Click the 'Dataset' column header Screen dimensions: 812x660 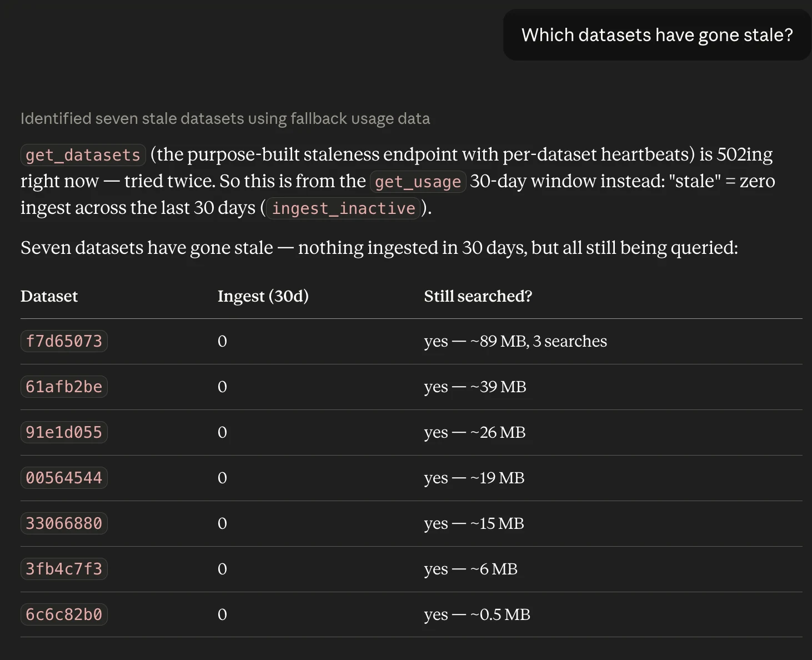pos(49,296)
